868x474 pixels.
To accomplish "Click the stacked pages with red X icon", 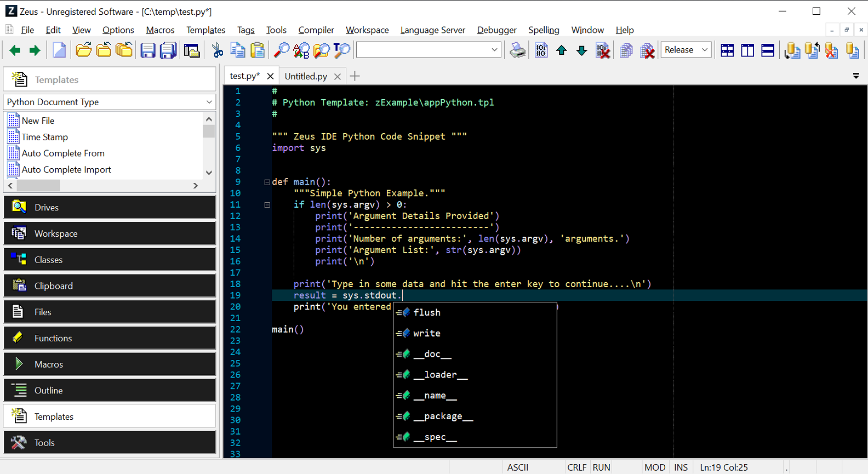I will pyautogui.click(x=647, y=50).
